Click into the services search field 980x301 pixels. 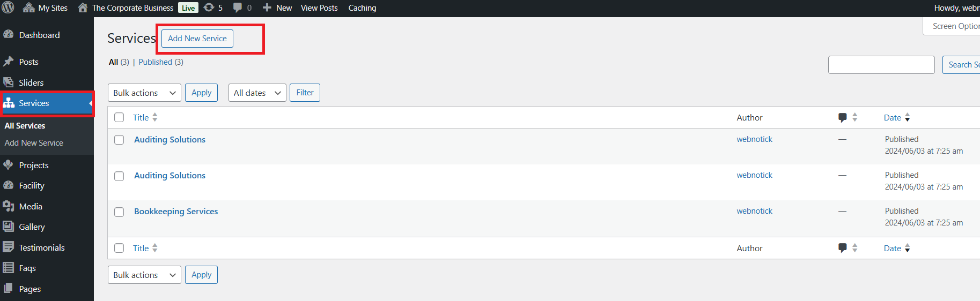click(x=881, y=65)
